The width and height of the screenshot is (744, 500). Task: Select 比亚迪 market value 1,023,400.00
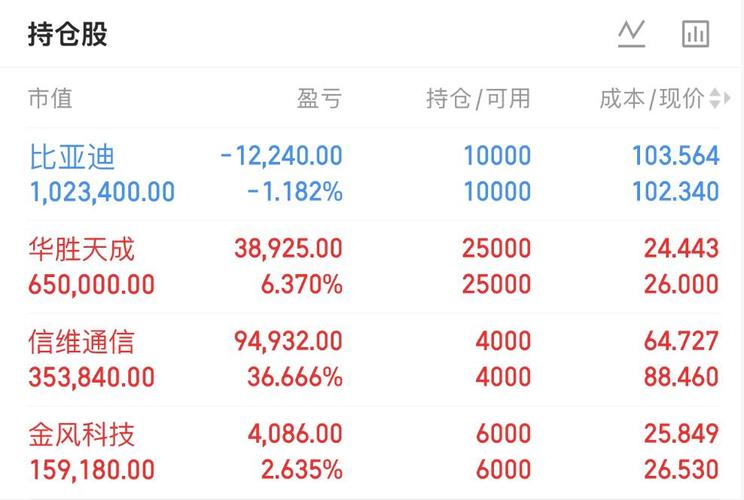[x=102, y=192]
